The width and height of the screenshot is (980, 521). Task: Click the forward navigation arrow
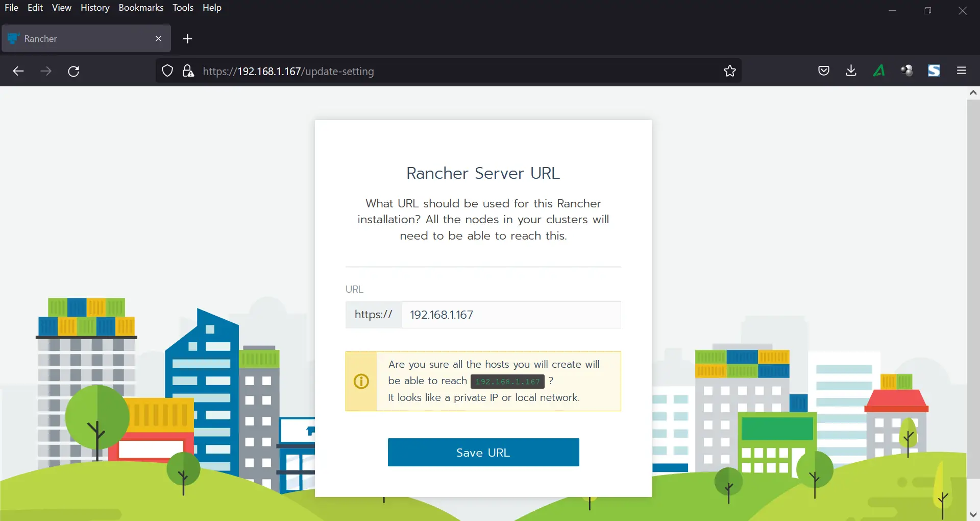(46, 71)
